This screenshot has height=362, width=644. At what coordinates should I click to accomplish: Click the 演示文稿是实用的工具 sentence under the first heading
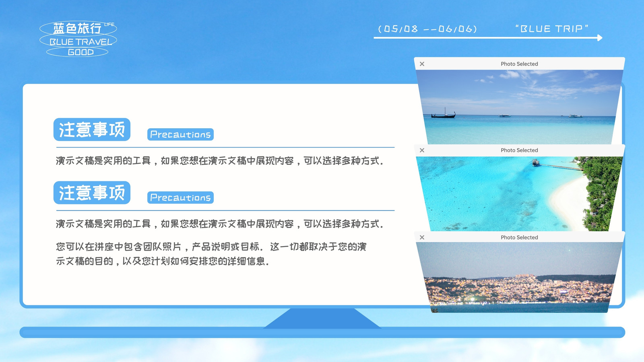[220, 161]
